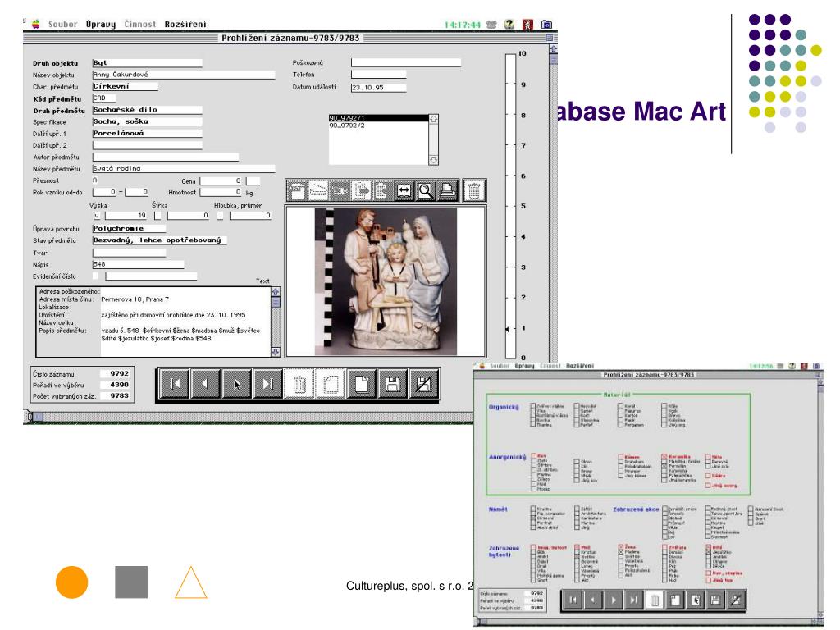Viewport: 840px width, 630px height.
Task: Go to next record in the large window
Action: coord(237,384)
